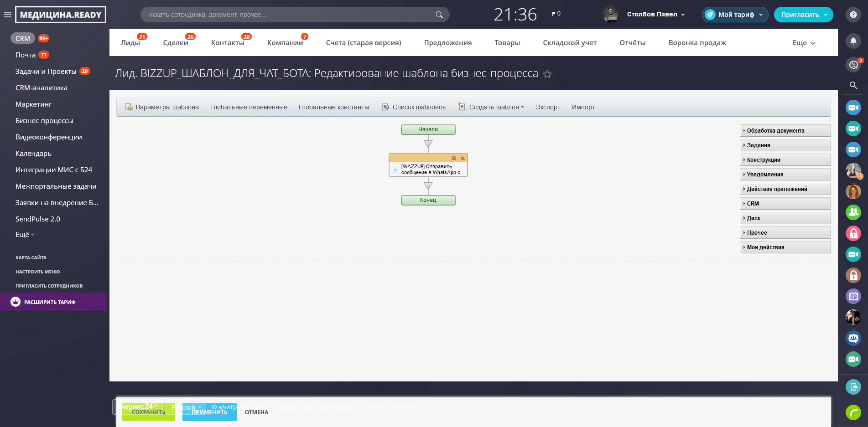Click the gear settings icon on WAZZUP block
This screenshot has width=868, height=427.
[x=454, y=158]
